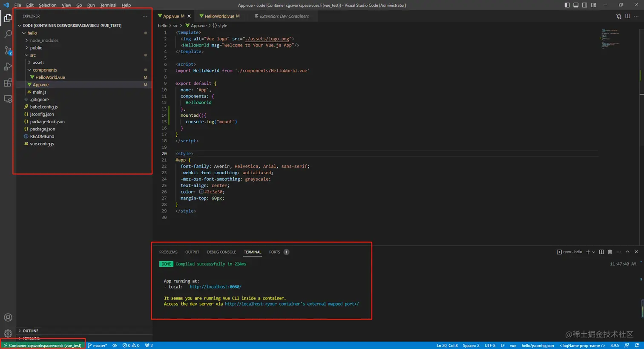Open the Source Control view icon
The width and height of the screenshot is (644, 349).
click(x=8, y=50)
